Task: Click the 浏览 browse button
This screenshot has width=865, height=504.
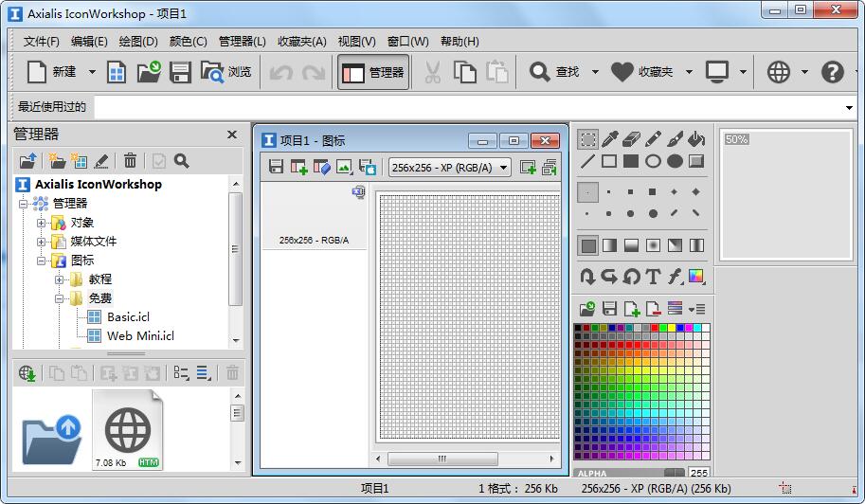Action: click(225, 72)
